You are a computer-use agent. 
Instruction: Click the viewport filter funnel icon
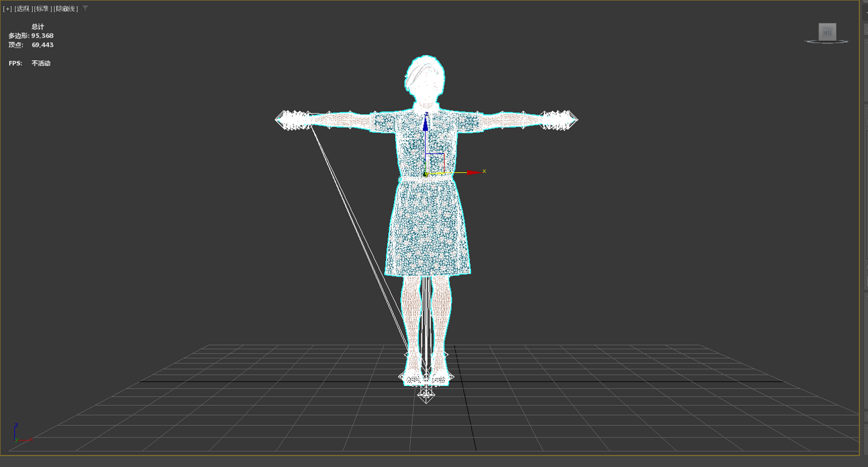tap(85, 8)
